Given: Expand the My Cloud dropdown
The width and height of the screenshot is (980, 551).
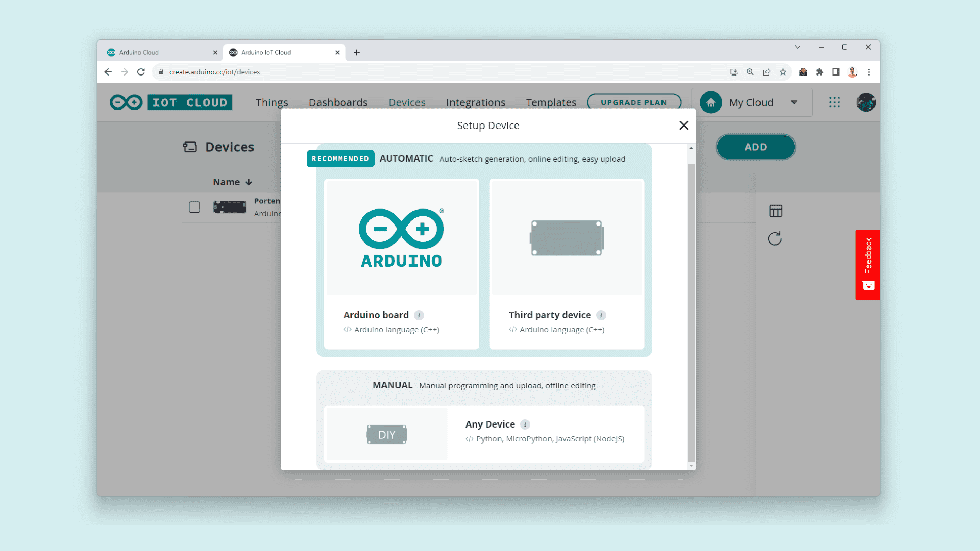Looking at the screenshot, I should (794, 102).
